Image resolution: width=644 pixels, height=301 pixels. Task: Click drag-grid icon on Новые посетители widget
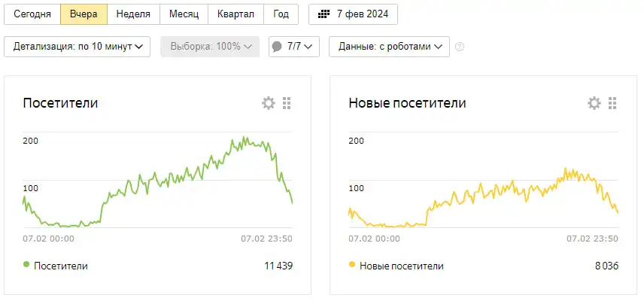[x=612, y=103]
